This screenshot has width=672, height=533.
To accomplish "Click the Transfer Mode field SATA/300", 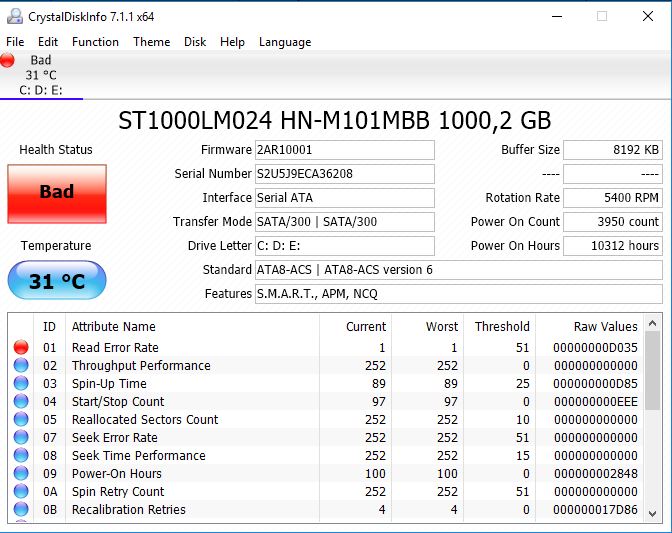I will click(x=345, y=222).
